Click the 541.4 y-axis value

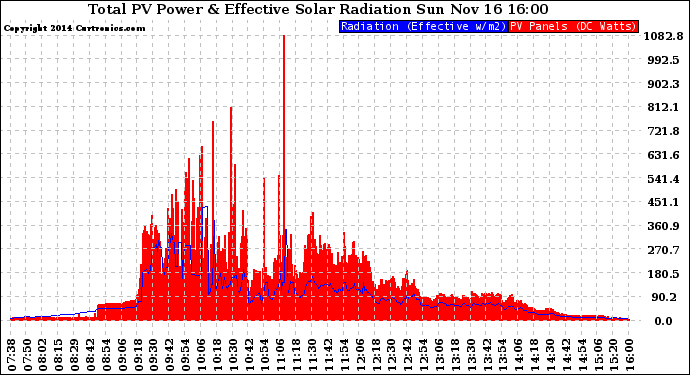coord(663,179)
